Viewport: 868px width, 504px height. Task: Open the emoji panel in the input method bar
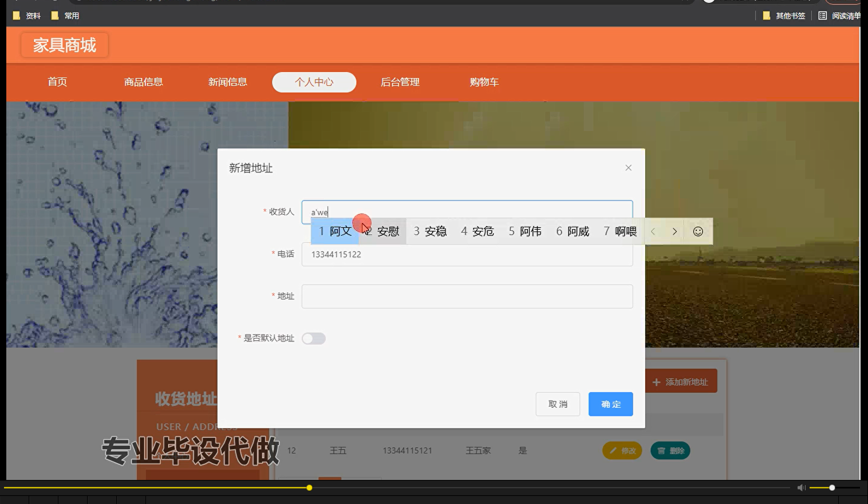pyautogui.click(x=697, y=231)
